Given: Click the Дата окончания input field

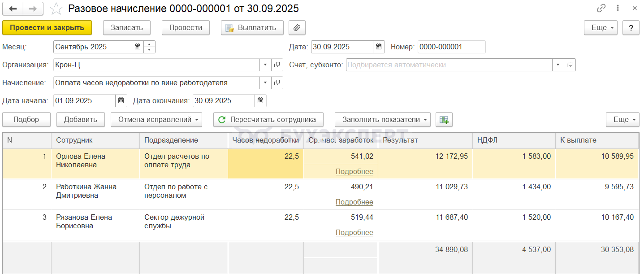Looking at the screenshot, I should coord(224,100).
